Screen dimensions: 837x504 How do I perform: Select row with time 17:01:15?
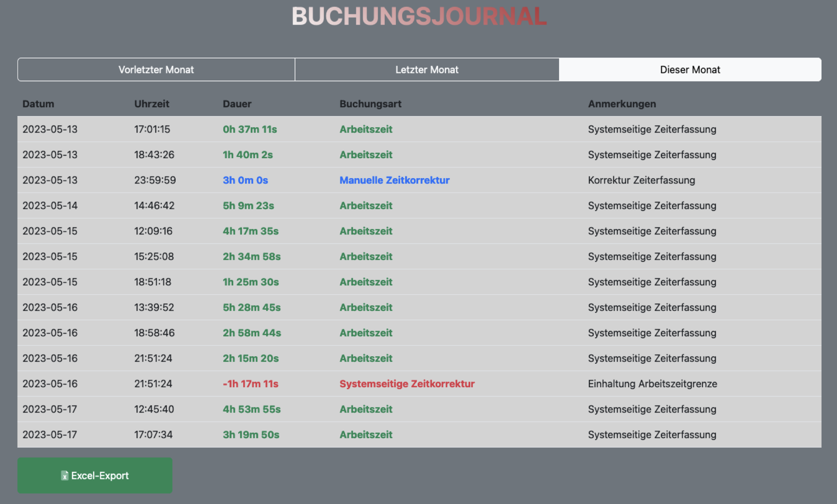click(x=152, y=129)
